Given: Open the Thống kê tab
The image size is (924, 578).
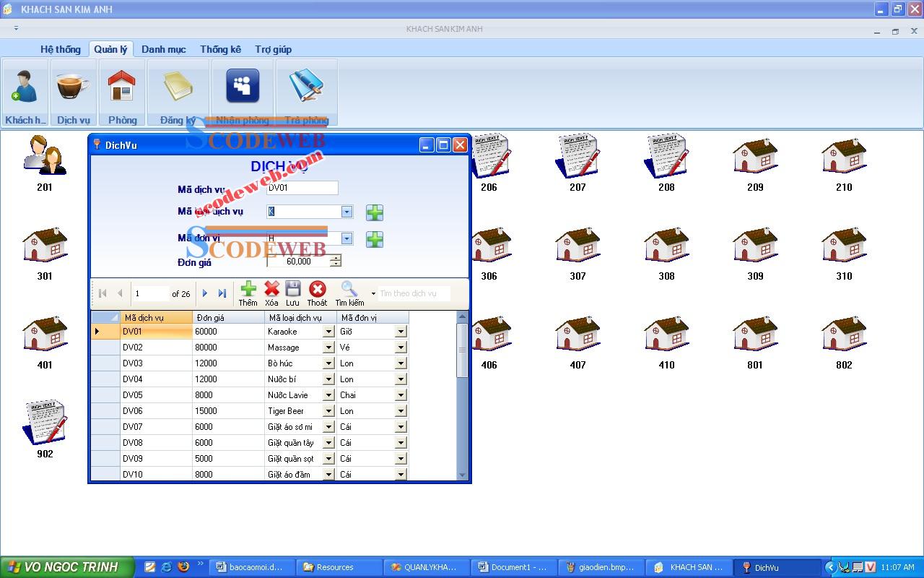Looking at the screenshot, I should (x=220, y=49).
